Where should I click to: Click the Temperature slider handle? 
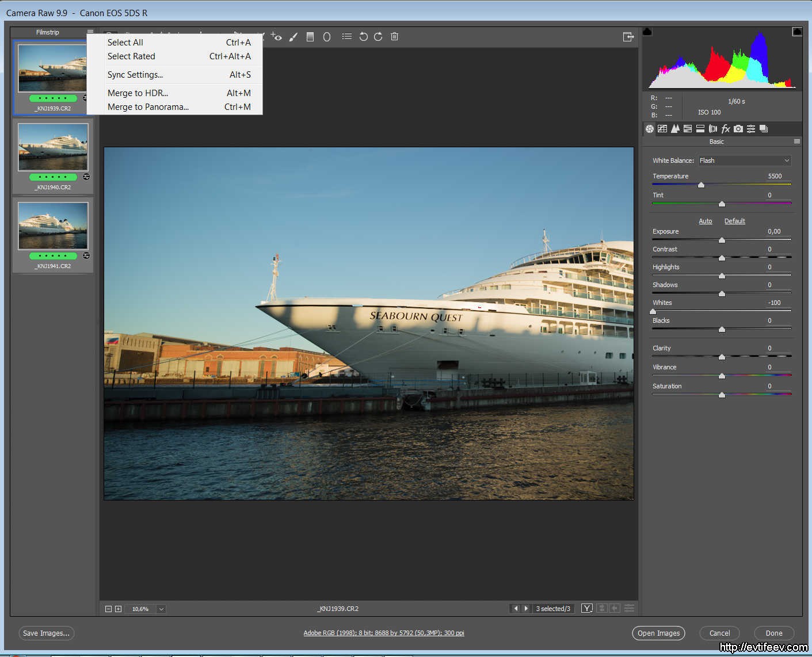click(x=701, y=185)
